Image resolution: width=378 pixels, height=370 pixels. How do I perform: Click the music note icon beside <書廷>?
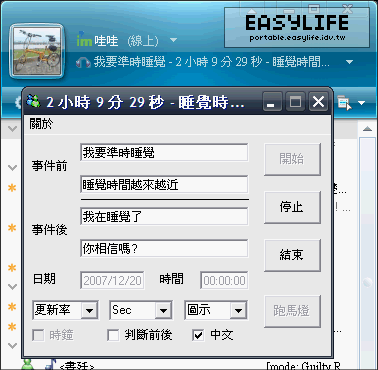tap(50, 365)
